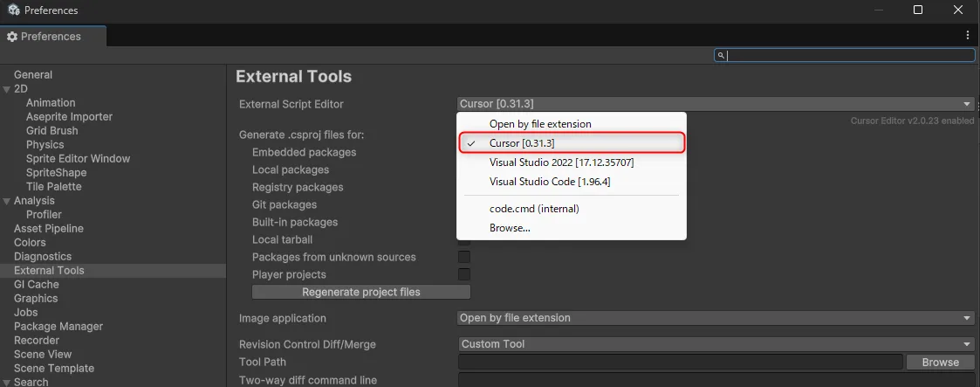The height and width of the screenshot is (387, 980).
Task: Click Cursor Editor v2.0.23 enabled text
Action: 912,121
